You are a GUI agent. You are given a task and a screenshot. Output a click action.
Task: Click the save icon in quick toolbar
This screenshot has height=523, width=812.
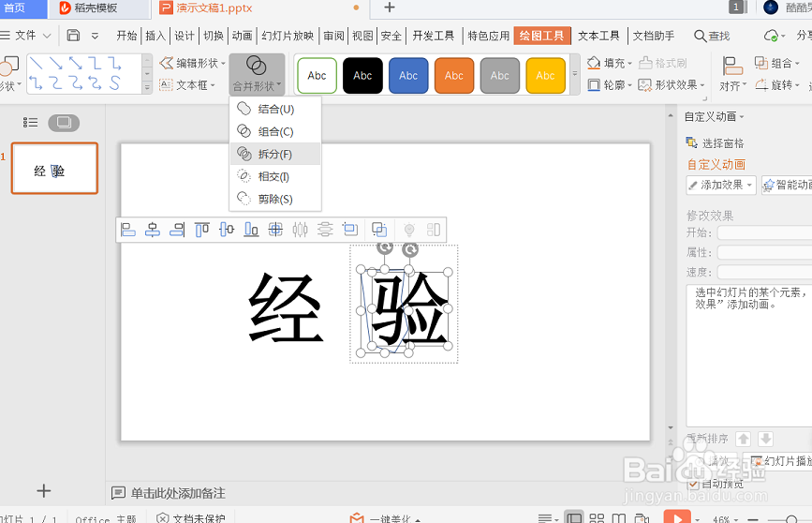(74, 36)
